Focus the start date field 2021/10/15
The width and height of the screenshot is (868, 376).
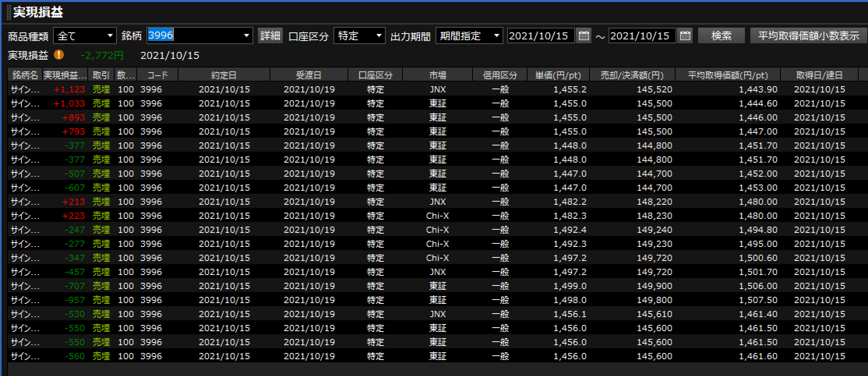[540, 36]
